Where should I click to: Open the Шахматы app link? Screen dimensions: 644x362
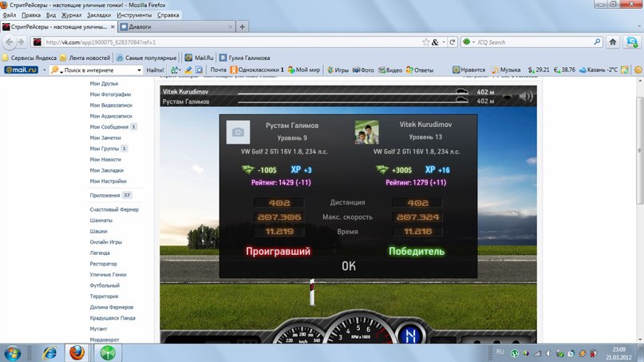point(101,220)
